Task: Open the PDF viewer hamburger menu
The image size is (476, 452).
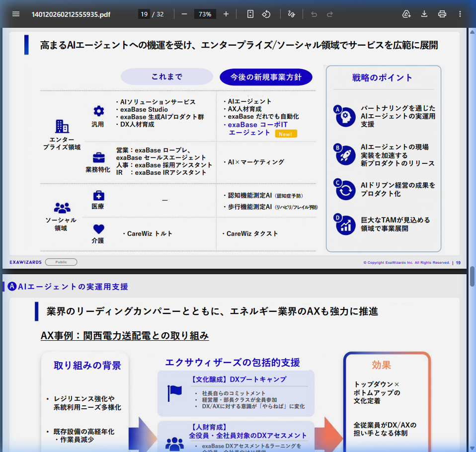Action: tap(16, 14)
